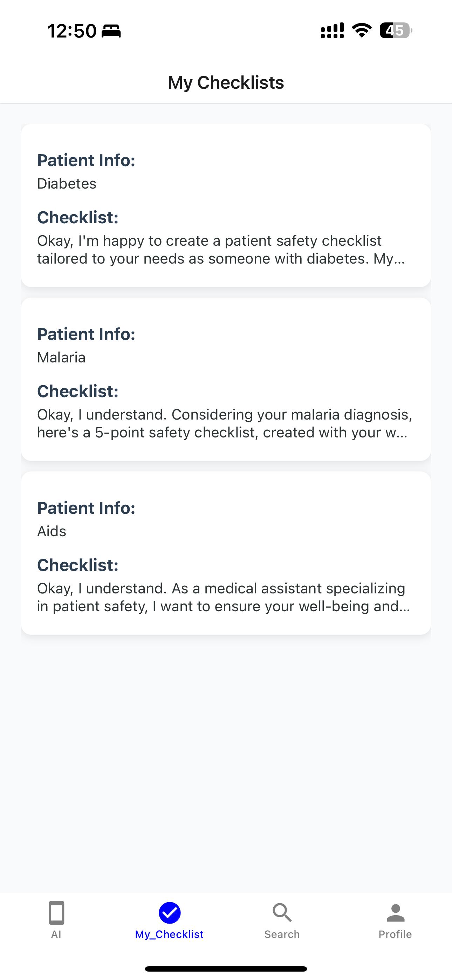
Task: Tap the My_Checklist checkmark icon
Action: pyautogui.click(x=169, y=913)
